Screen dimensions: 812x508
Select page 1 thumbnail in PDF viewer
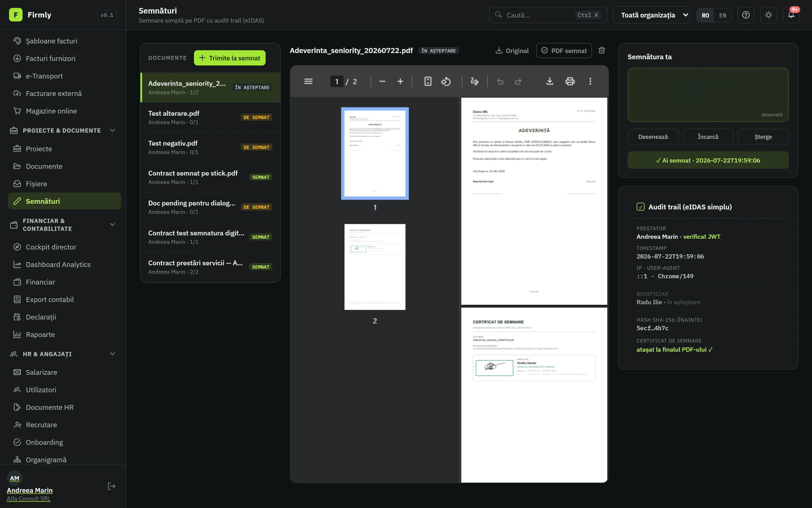[x=375, y=153]
